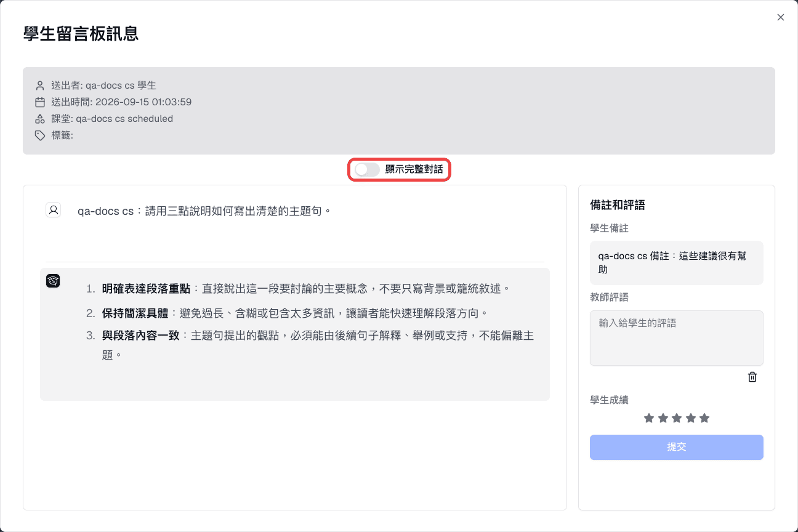798x532 pixels.
Task: Close the 學生留言板訊息 dialog
Action: point(781,17)
